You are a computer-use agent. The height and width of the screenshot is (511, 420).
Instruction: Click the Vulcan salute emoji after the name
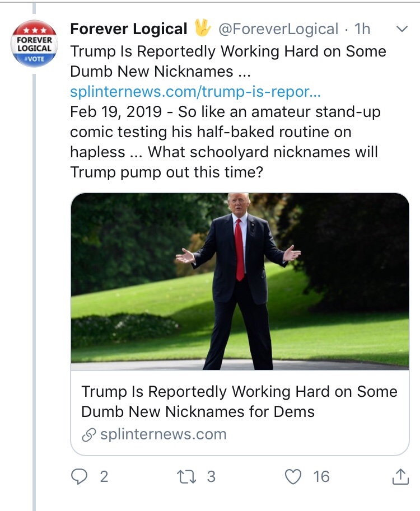(x=202, y=29)
